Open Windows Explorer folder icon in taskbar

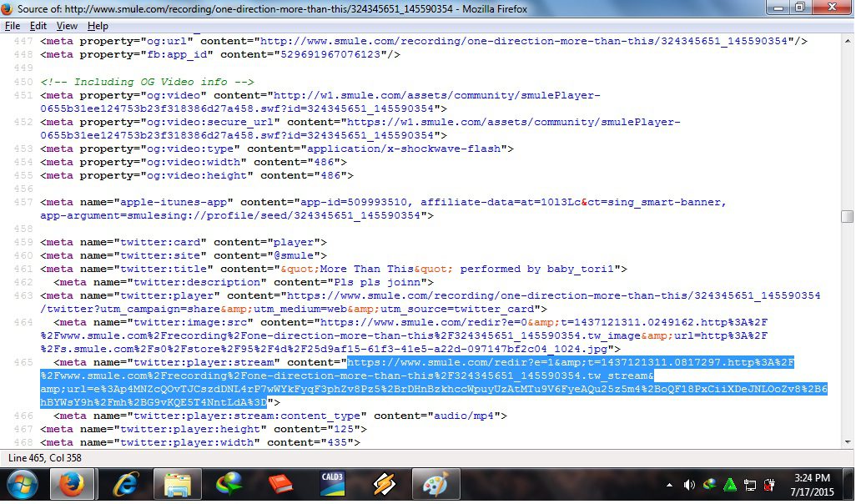pyautogui.click(x=178, y=485)
